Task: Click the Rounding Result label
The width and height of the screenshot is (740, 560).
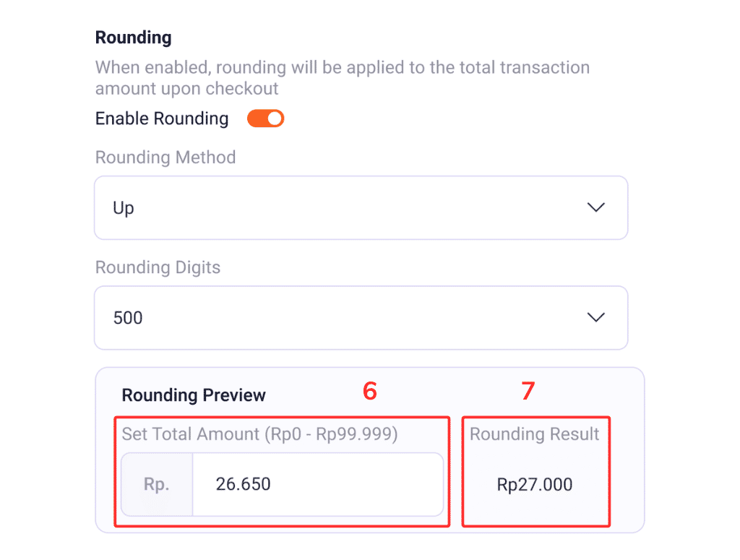Action: click(x=535, y=434)
